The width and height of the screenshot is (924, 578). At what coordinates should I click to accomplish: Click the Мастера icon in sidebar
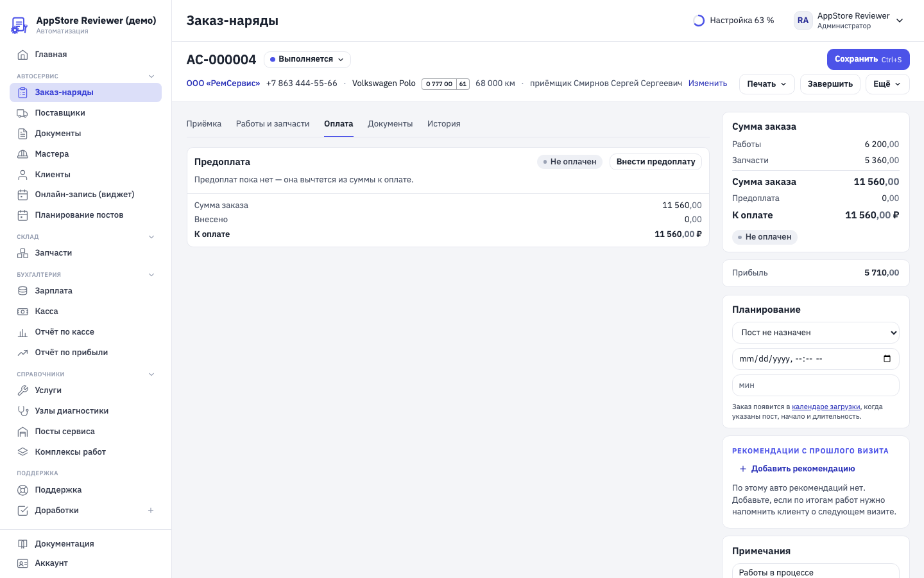22,154
